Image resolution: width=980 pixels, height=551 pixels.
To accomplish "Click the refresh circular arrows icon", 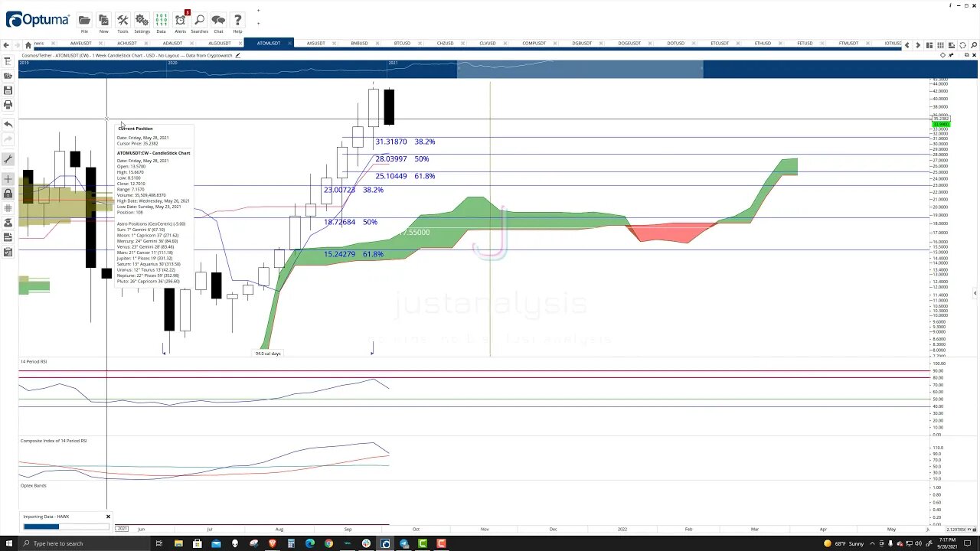I will click(x=962, y=45).
